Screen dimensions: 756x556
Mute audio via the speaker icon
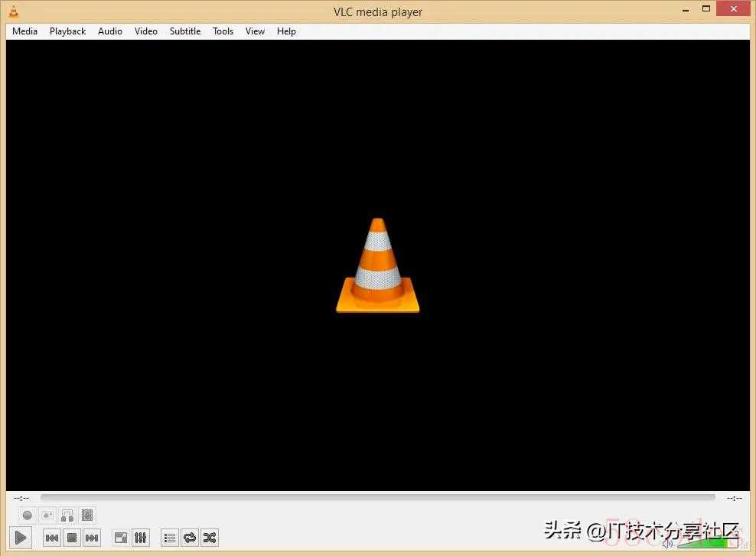tap(667, 544)
